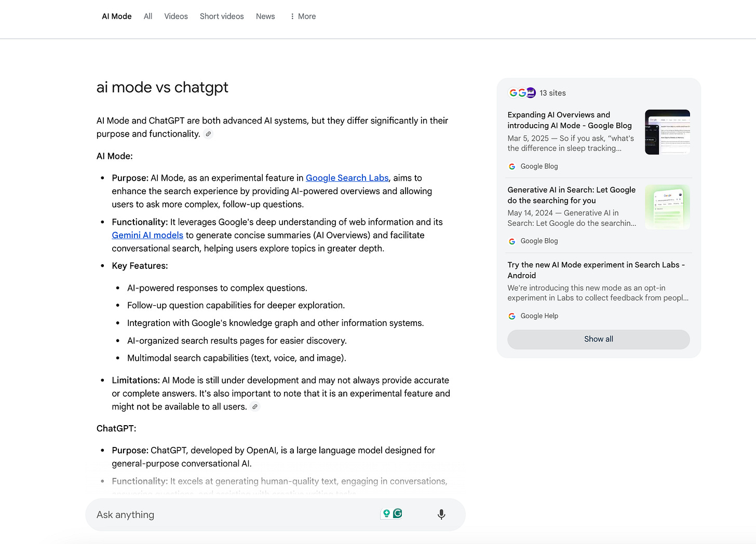Click the May 14, 2024 snippet text

click(572, 219)
